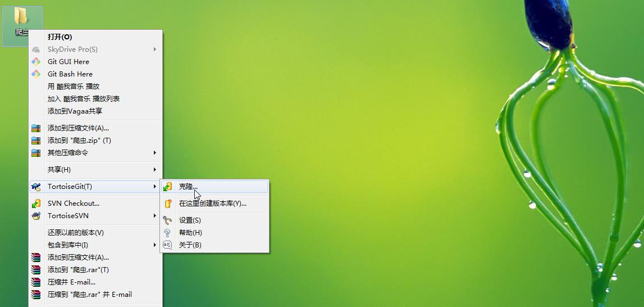The height and width of the screenshot is (307, 644).
Task: Click the SVN Checkout icon
Action: [x=36, y=204]
